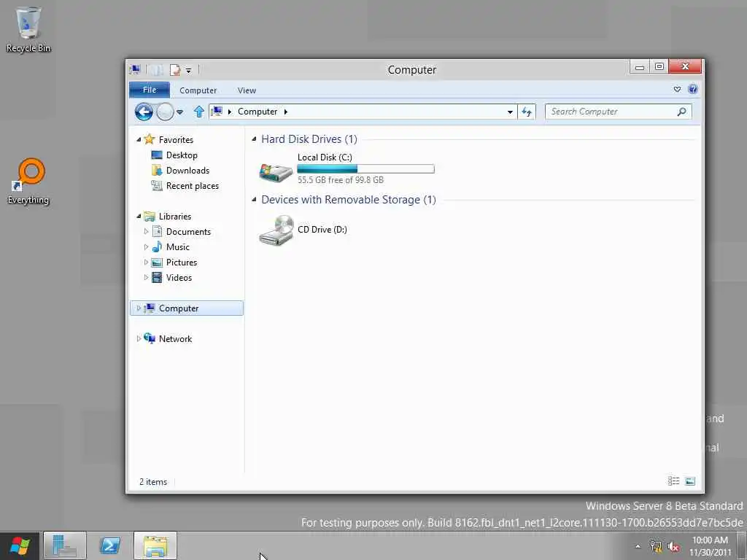Viewport: 747px width, 560px height.
Task: Open recent locations dropdown beside Forward button
Action: point(179,112)
